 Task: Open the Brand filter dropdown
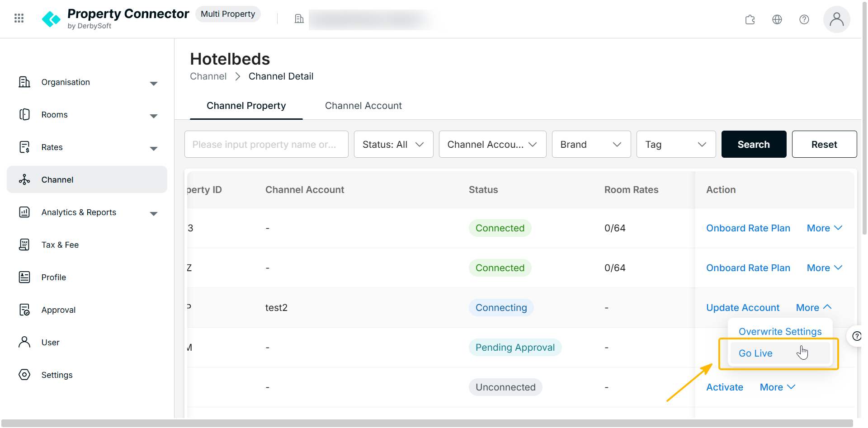[x=591, y=144]
